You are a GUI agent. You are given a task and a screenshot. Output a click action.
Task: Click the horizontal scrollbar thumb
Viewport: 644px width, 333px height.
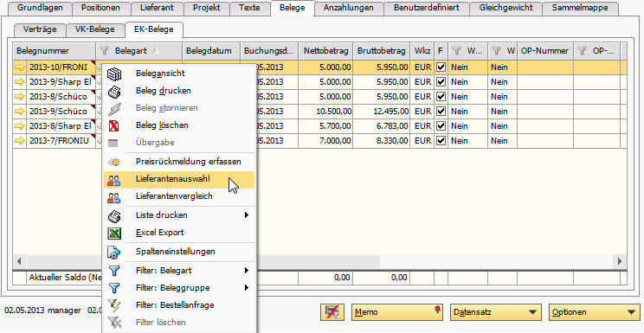coord(203,261)
